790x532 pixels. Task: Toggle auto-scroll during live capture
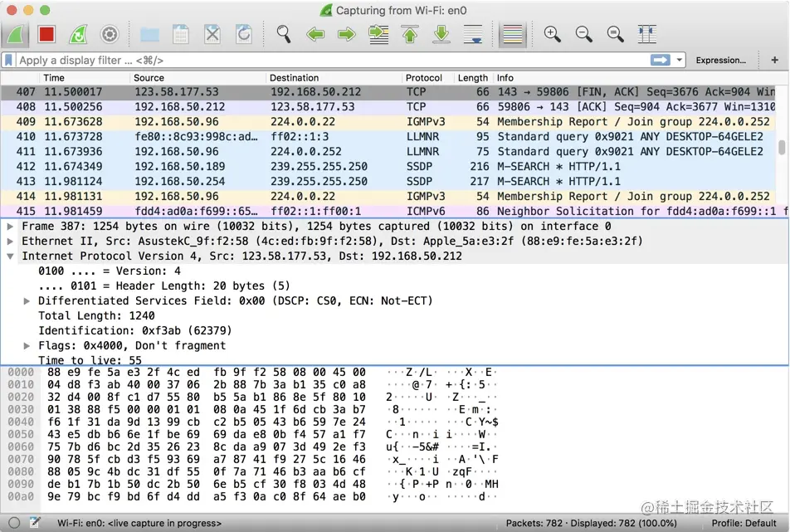[473, 34]
